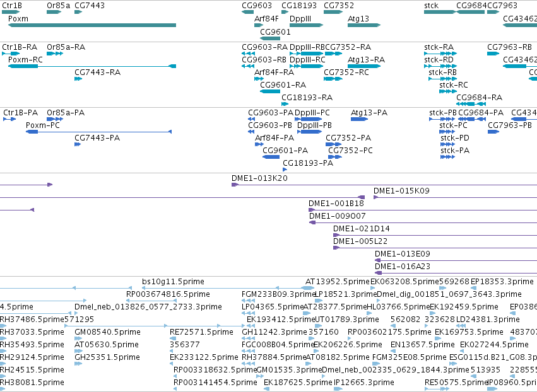Click the GH11242.3prime EST label
Image resolution: width=537 pixels, height=392 pixels.
tap(274, 333)
